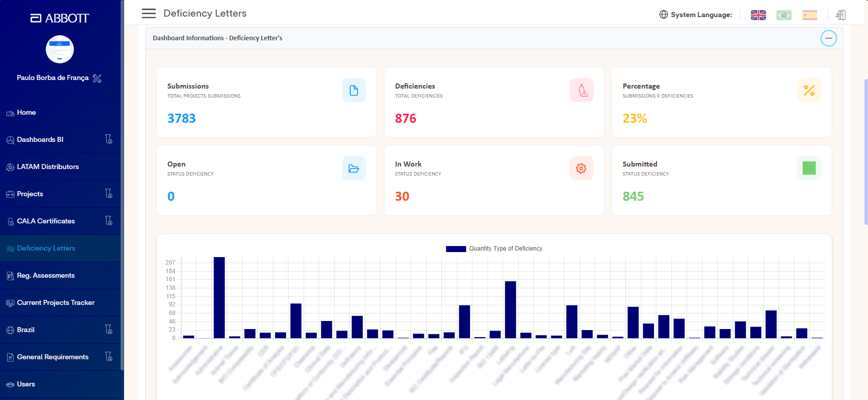Toggle Quantity Type of Deficiency legend
Viewport: 868px width, 400px height.
coord(494,249)
